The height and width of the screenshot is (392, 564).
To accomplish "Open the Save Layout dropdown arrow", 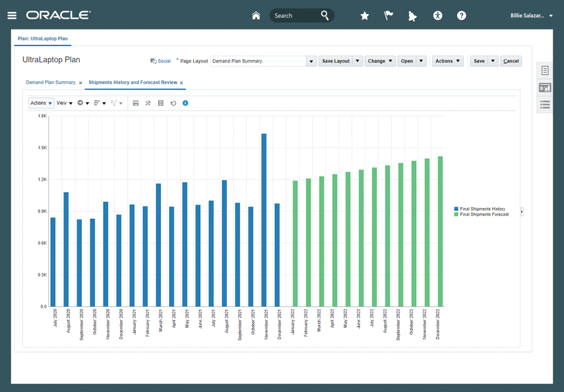I will [358, 61].
